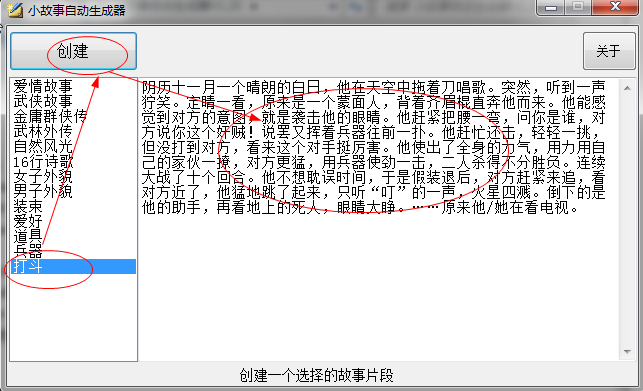Open the 关于 about button
Screen dimensions: 643x391
click(x=609, y=51)
